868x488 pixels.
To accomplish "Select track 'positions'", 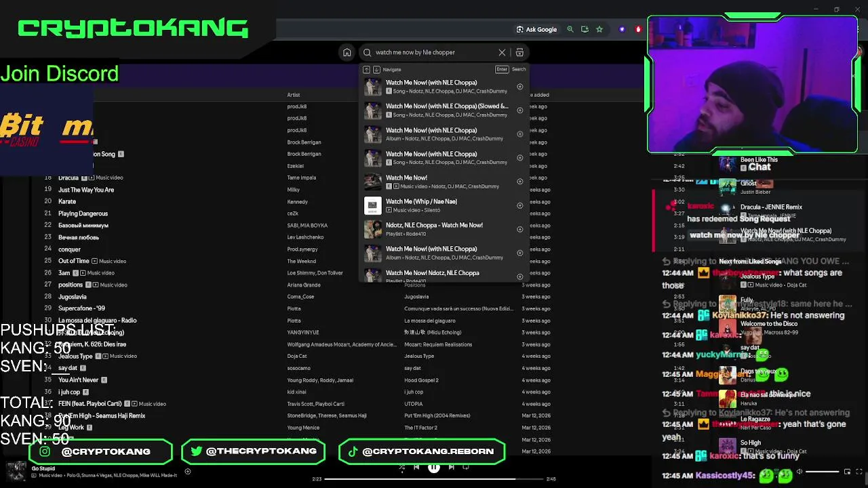I will click(71, 285).
